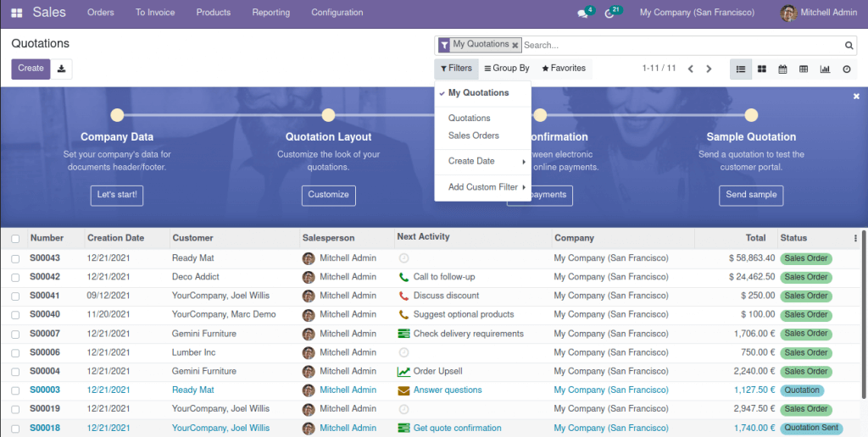Switch to calendar view
The image size is (868, 437).
point(782,69)
